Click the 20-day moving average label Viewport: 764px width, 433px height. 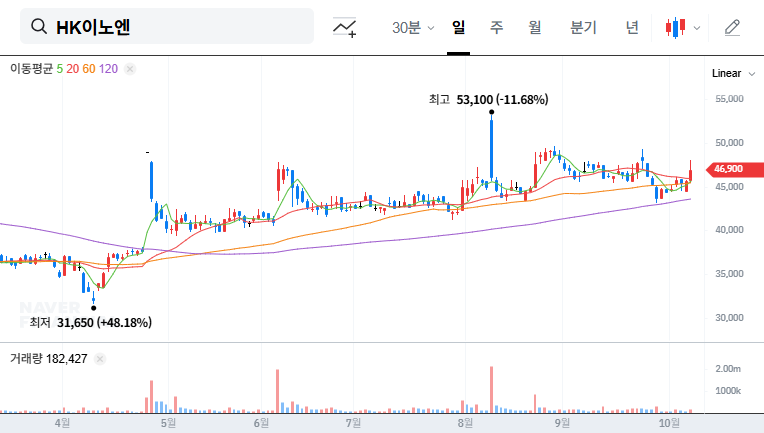[73, 69]
